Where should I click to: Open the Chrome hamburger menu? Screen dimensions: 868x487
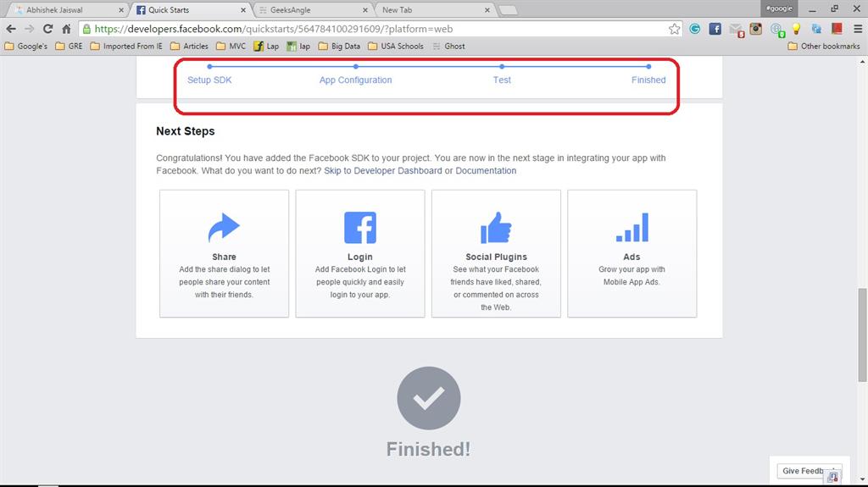point(858,29)
